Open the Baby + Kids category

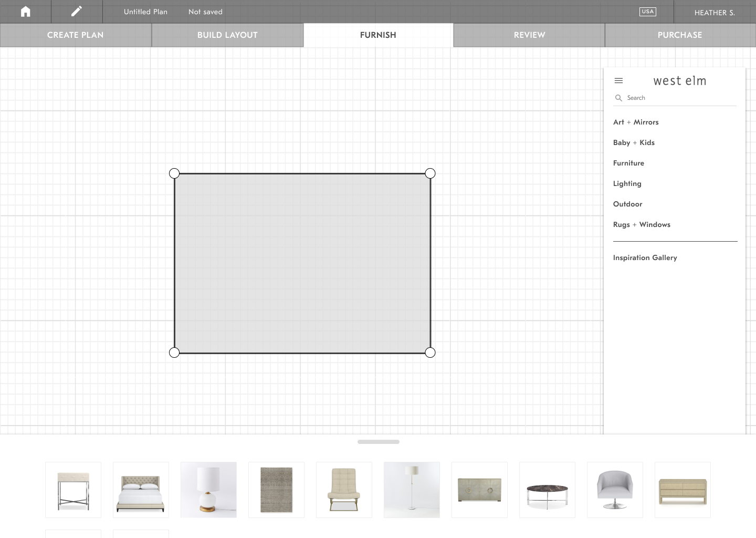634,142
